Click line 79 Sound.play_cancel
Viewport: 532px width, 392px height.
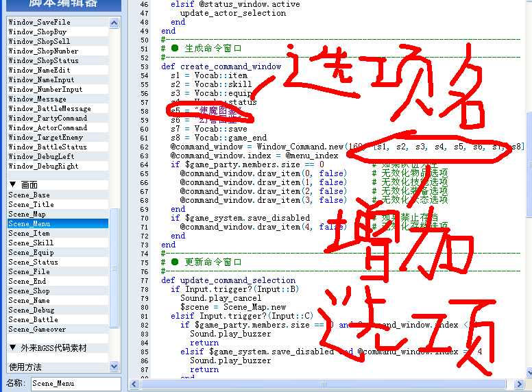[x=221, y=298]
